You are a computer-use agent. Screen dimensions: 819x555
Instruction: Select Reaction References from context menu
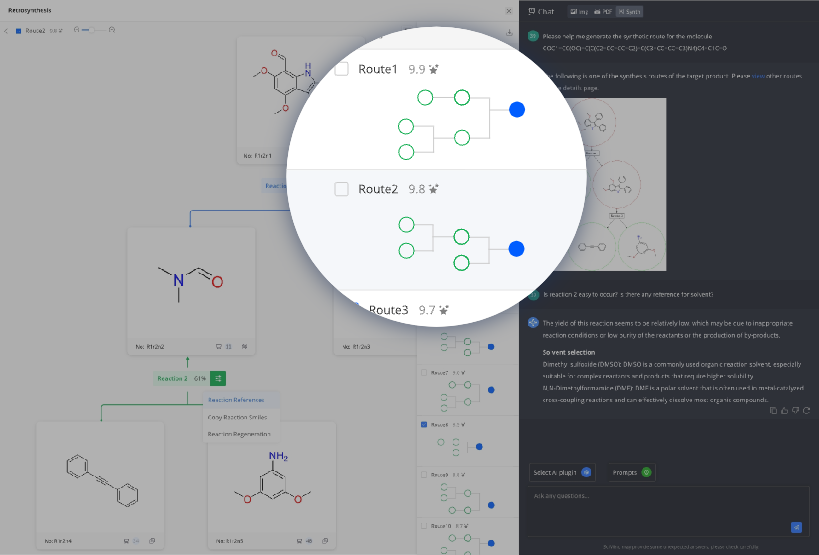(x=236, y=400)
